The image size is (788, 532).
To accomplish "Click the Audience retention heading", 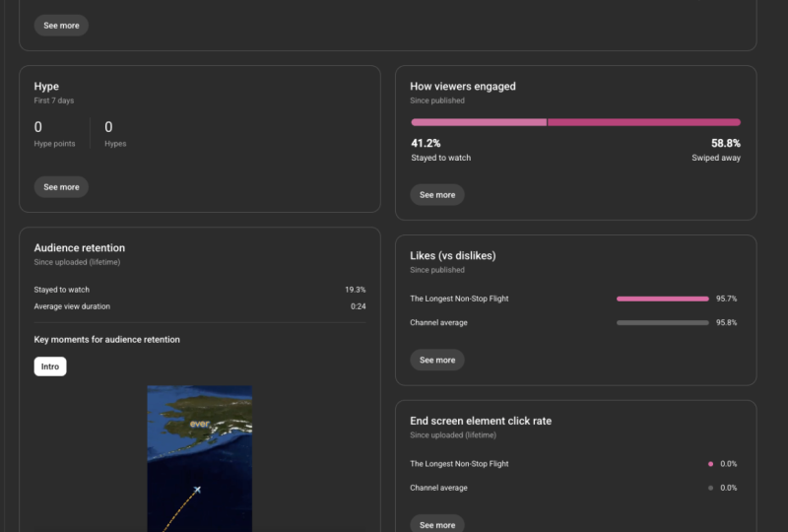I will (80, 248).
